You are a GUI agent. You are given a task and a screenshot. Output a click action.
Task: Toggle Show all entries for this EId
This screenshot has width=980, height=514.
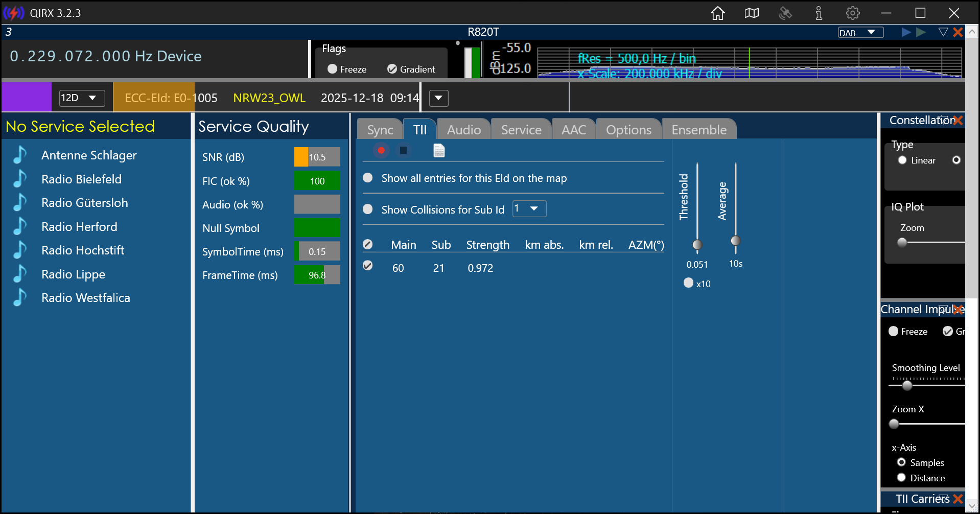point(368,178)
